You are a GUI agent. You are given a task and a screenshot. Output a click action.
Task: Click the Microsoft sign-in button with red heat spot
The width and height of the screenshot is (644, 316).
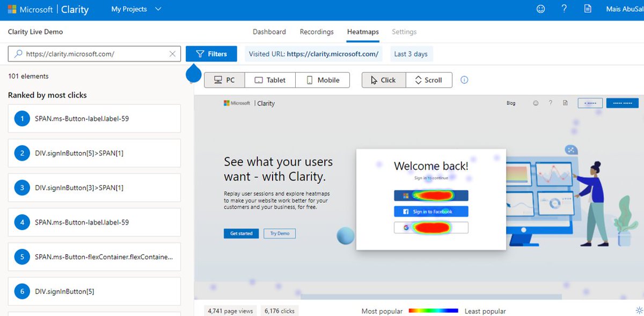click(x=431, y=196)
